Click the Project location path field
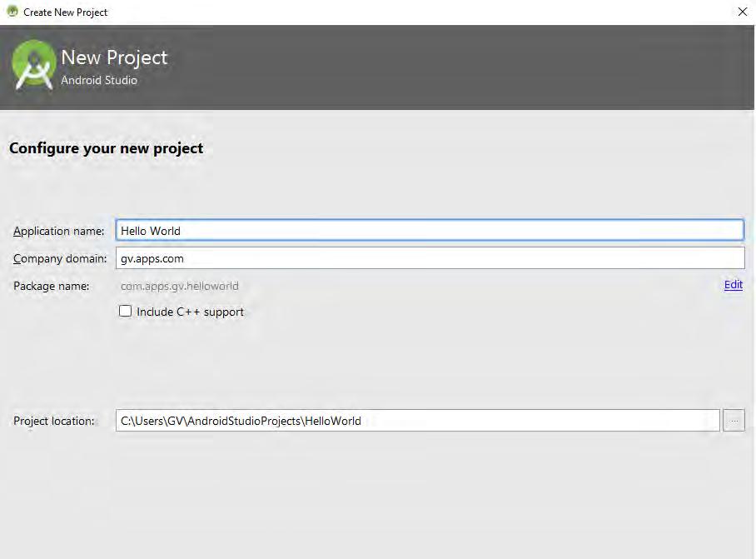 tap(417, 421)
